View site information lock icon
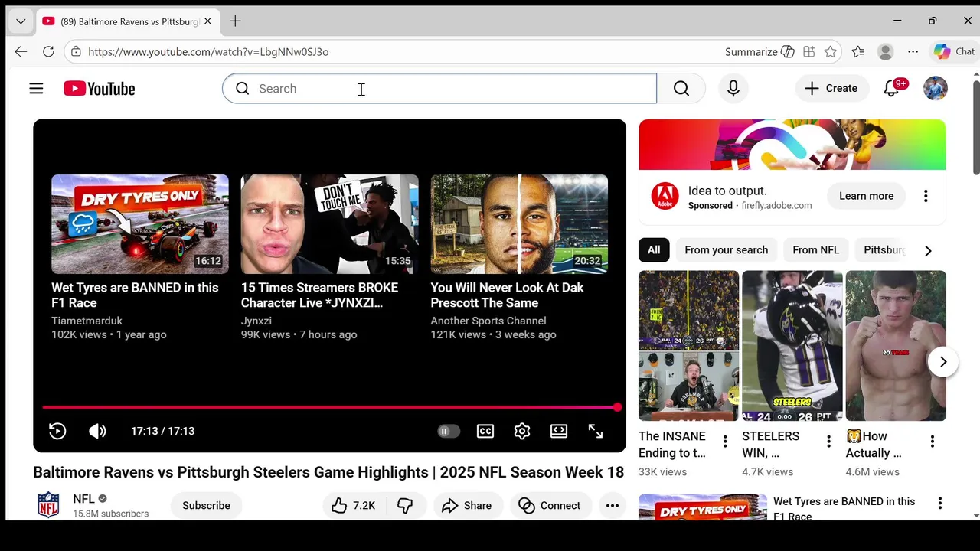The height and width of the screenshot is (551, 980). (x=75, y=52)
